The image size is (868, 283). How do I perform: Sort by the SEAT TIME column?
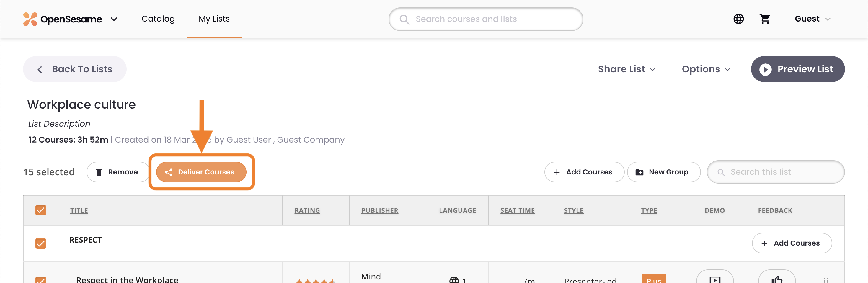517,210
